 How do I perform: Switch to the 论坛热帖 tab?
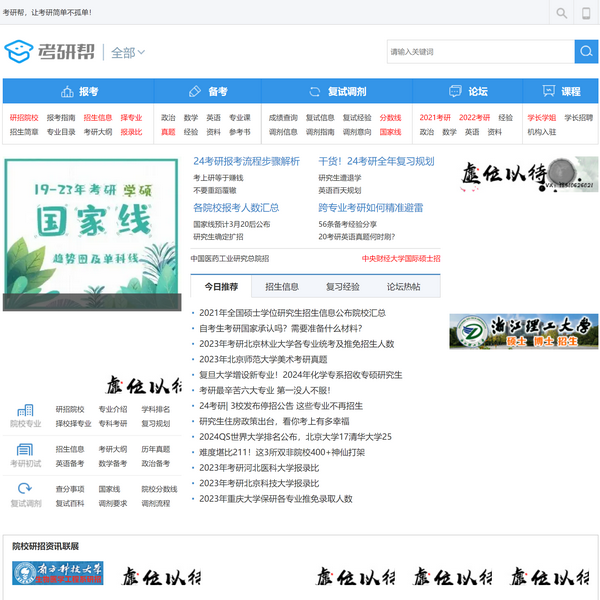pyautogui.click(x=403, y=286)
